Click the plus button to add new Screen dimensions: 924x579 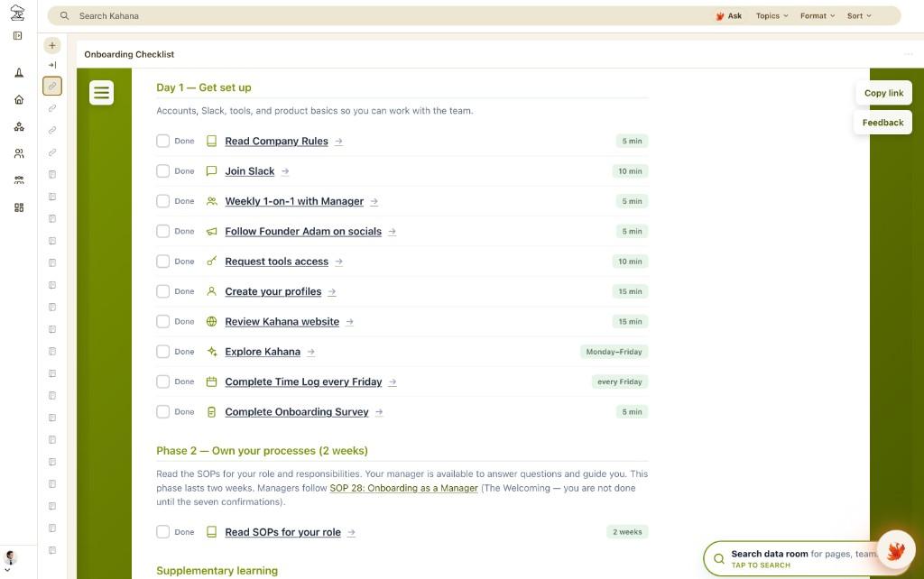(51, 45)
